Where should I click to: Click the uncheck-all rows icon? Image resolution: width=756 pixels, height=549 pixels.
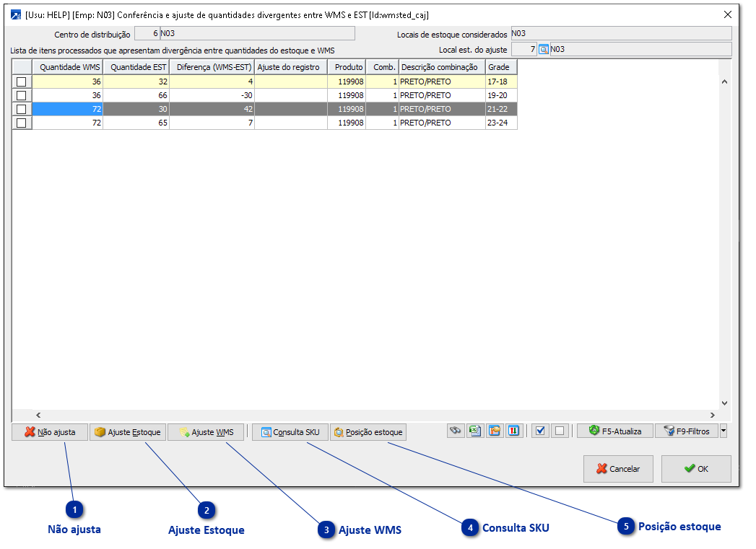tap(560, 431)
